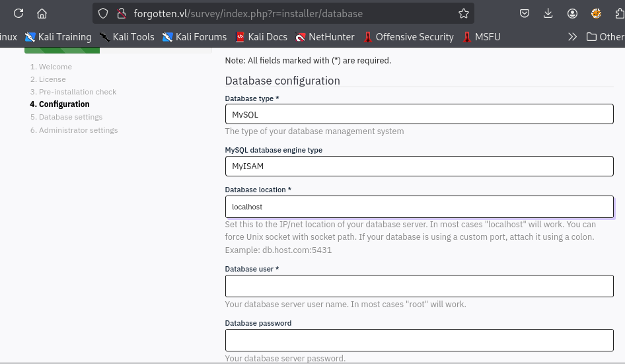Open the Kali Docs bookmark

tap(261, 37)
